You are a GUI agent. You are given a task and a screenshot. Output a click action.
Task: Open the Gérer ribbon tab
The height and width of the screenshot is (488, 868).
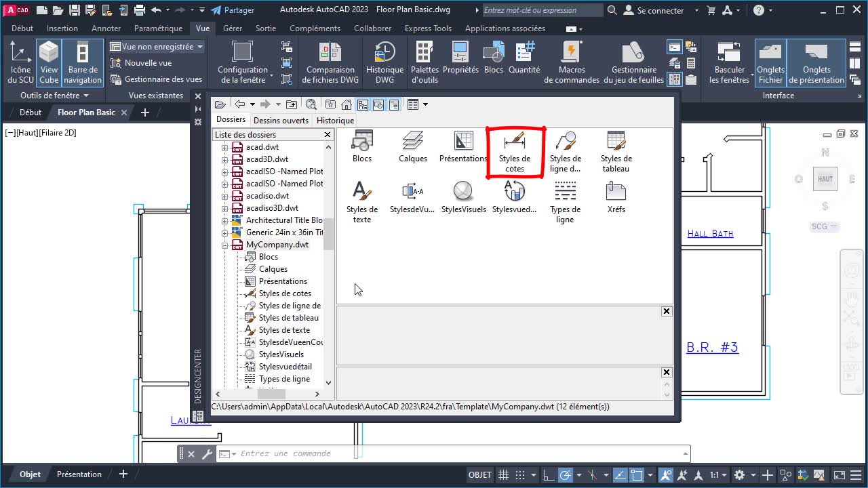[233, 28]
